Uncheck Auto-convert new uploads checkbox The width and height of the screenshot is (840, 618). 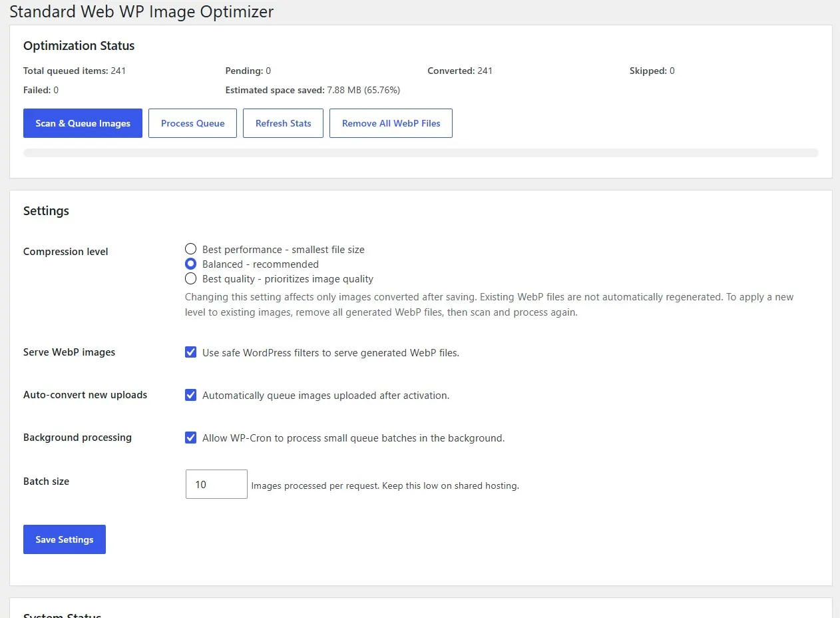coord(191,395)
